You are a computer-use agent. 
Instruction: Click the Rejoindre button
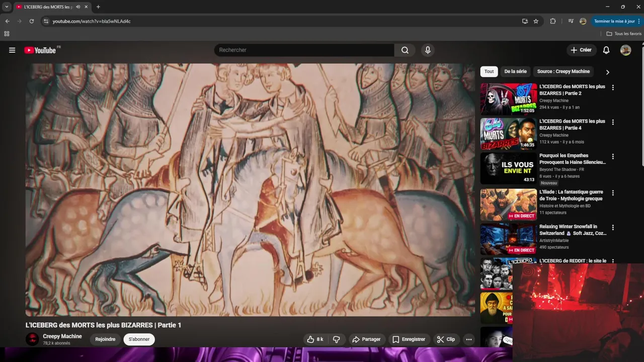pos(105,339)
